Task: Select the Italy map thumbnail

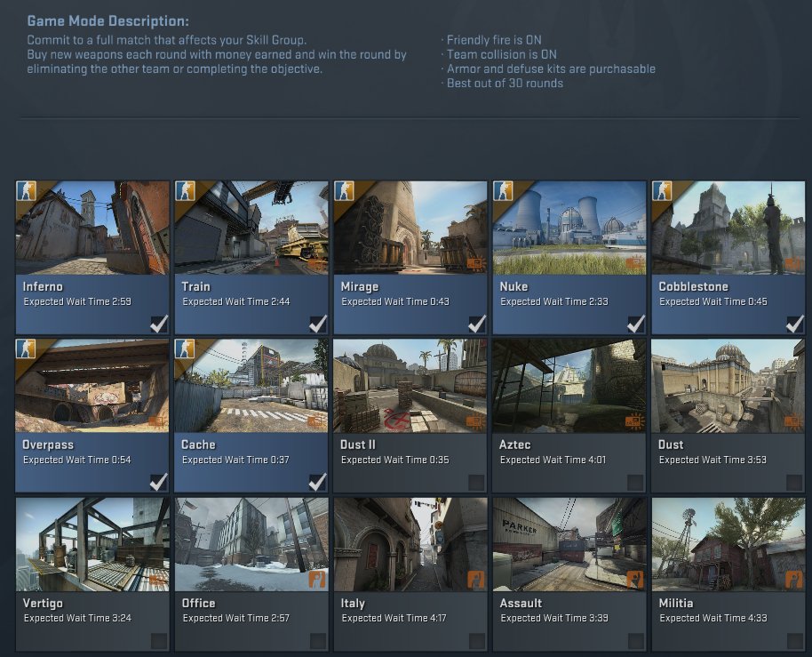Action: pos(410,544)
